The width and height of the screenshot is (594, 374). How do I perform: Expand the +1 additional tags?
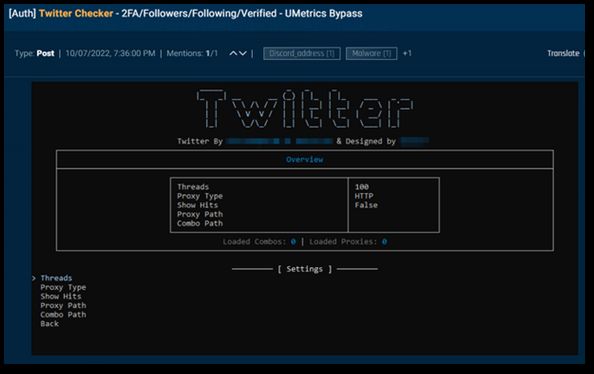coord(407,53)
